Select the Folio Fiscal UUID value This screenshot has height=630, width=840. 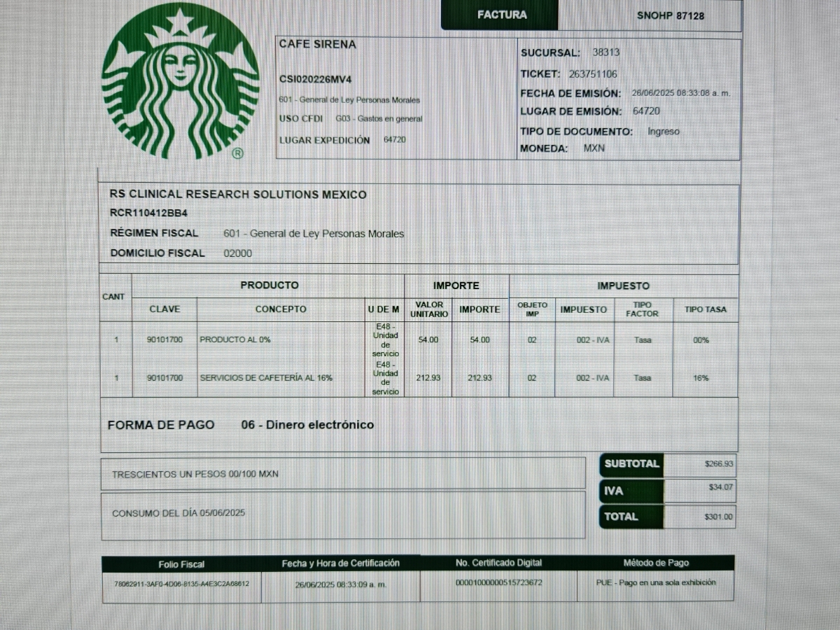181,583
